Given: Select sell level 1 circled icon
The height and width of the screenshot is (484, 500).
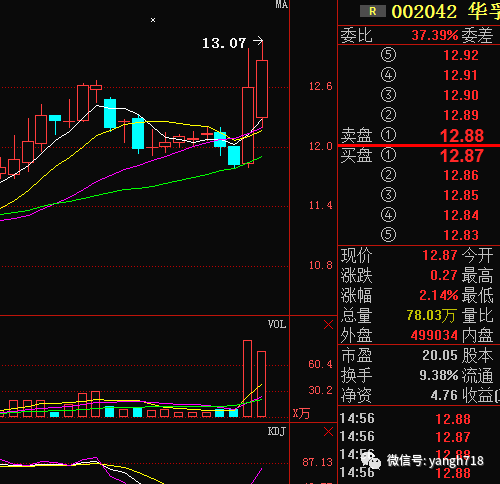Looking at the screenshot, I should 388,135.
